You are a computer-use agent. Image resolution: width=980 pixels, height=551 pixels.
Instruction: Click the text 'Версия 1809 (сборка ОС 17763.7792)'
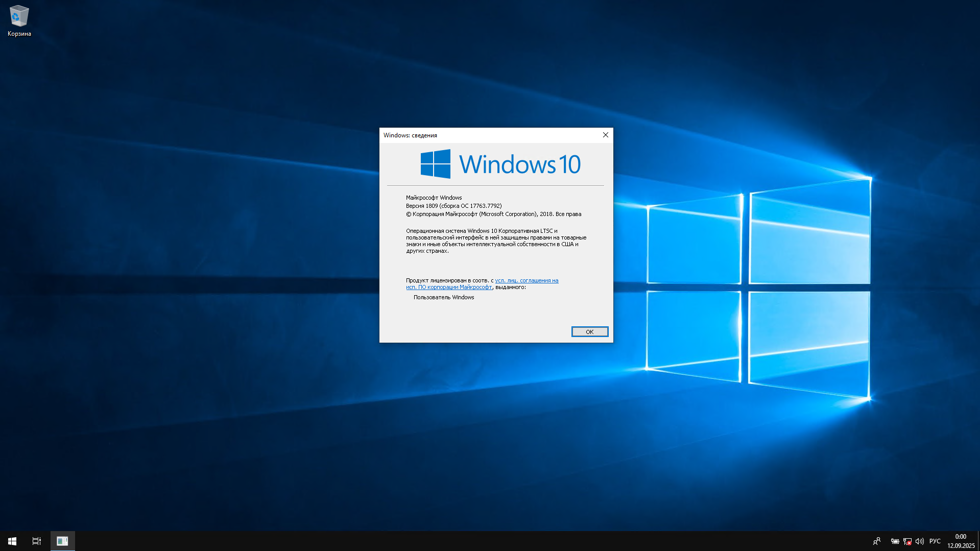[x=453, y=206]
